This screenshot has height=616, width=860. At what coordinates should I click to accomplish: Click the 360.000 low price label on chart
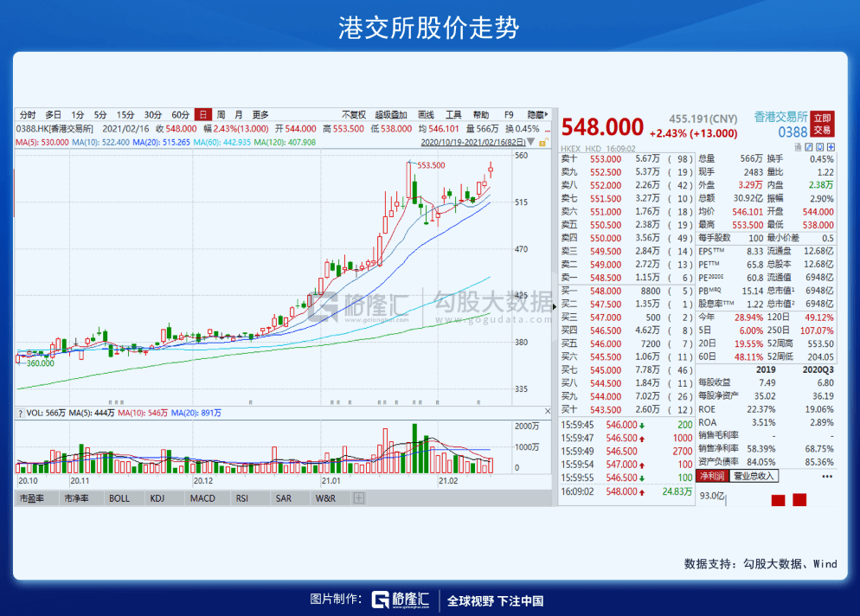(41, 363)
